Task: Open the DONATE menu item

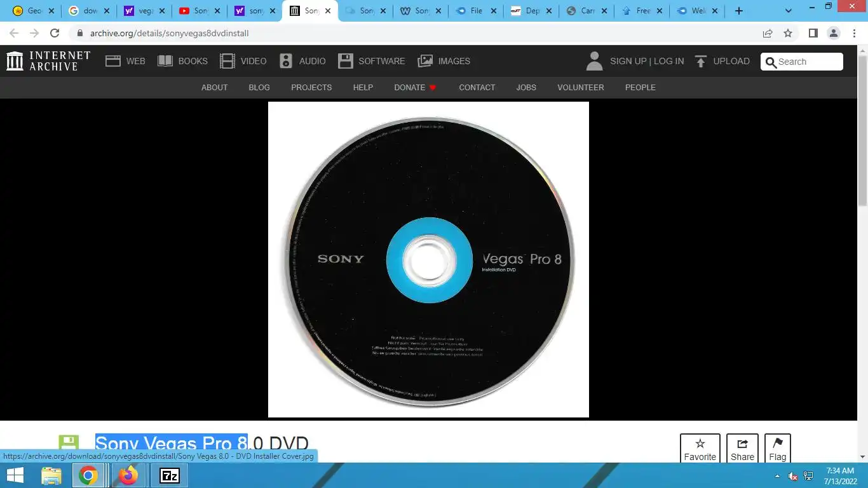Action: coord(415,88)
